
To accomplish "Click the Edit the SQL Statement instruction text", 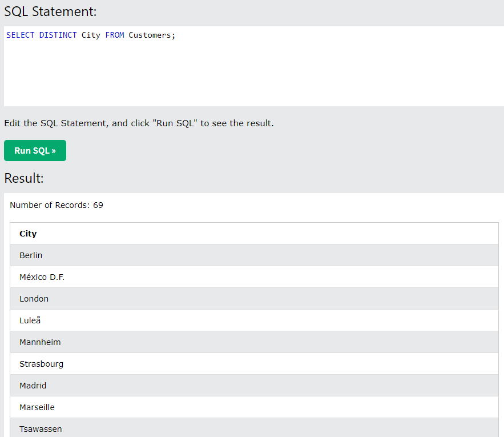I will point(139,123).
